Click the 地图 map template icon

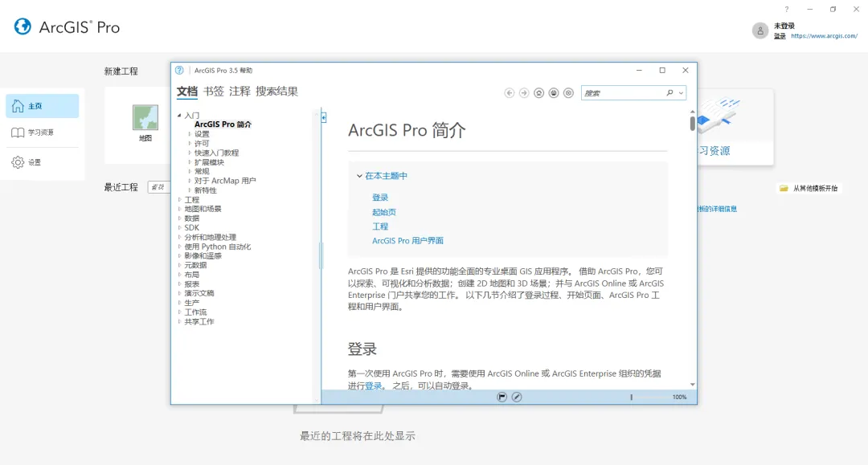[145, 117]
